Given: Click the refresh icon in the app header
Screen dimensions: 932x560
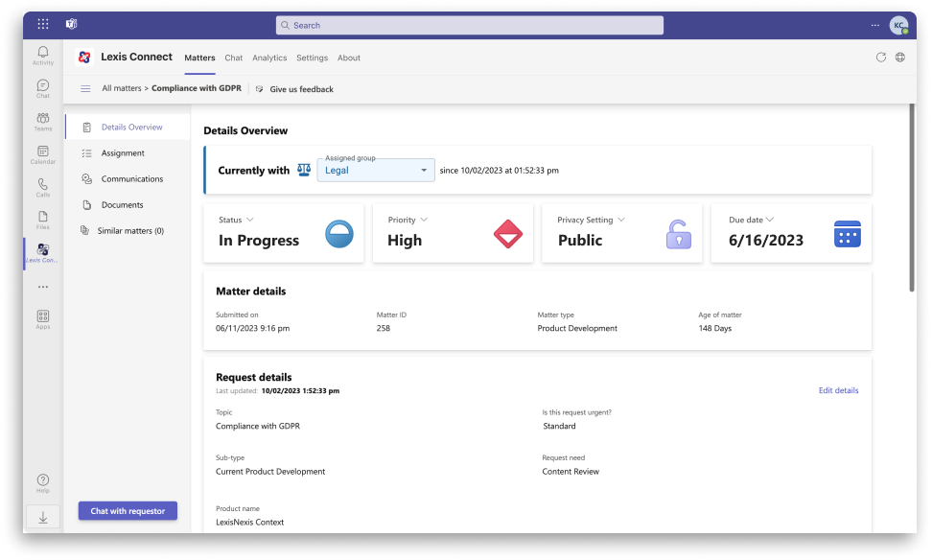Looking at the screenshot, I should coord(881,58).
